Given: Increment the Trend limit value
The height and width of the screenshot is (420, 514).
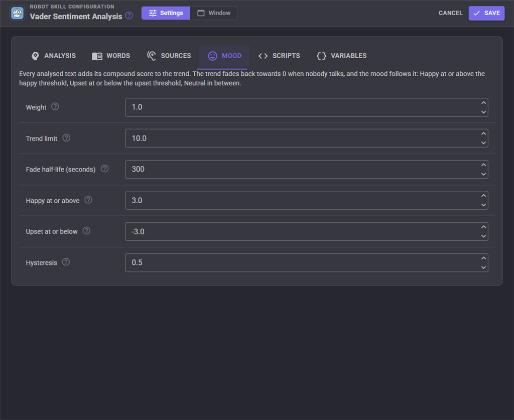Looking at the screenshot, I should click(x=483, y=133).
